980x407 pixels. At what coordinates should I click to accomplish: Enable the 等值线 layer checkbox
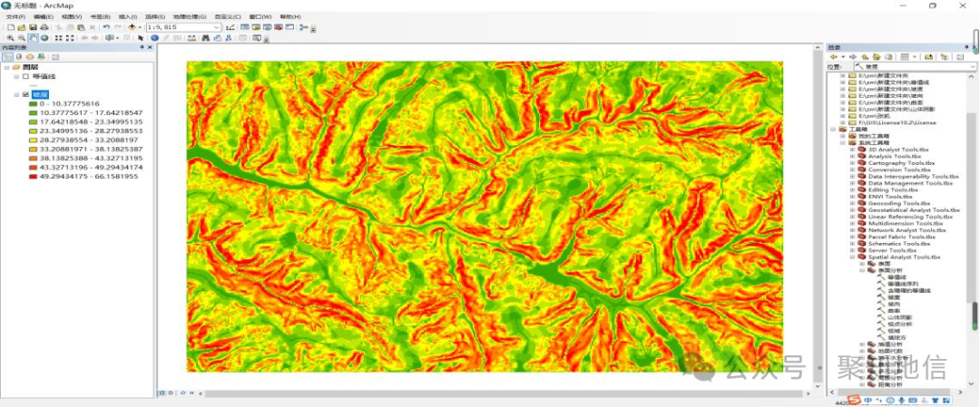25,78
